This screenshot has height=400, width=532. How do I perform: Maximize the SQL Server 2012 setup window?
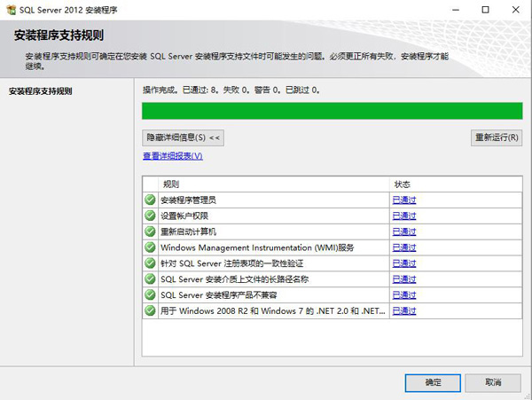486,10
